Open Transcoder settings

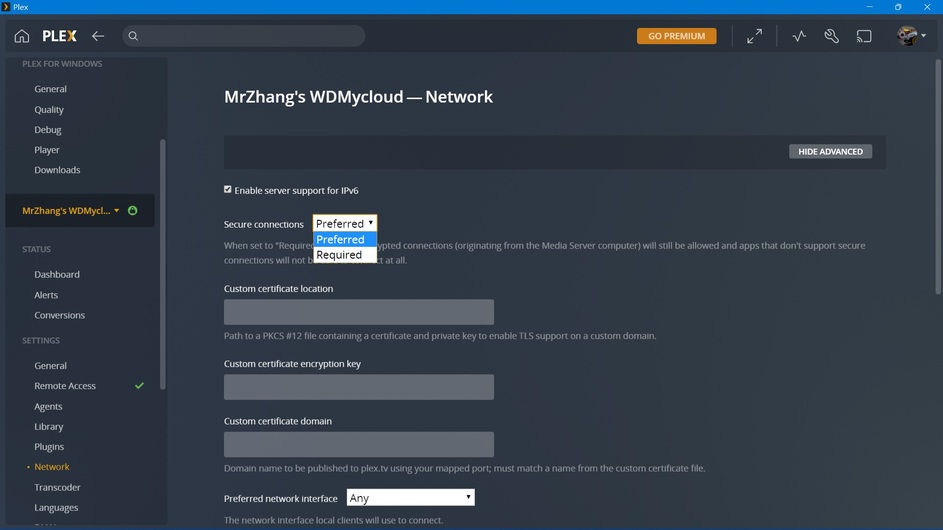57,487
